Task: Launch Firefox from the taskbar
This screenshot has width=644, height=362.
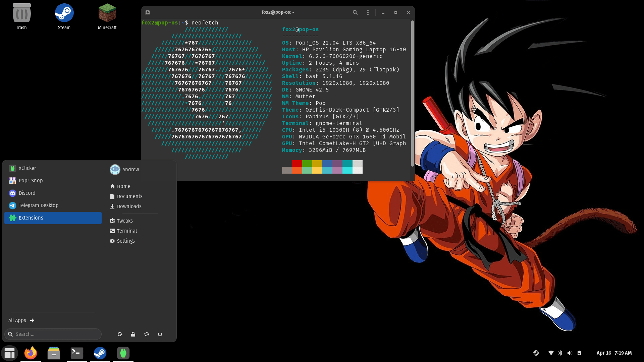Action: 31,353
